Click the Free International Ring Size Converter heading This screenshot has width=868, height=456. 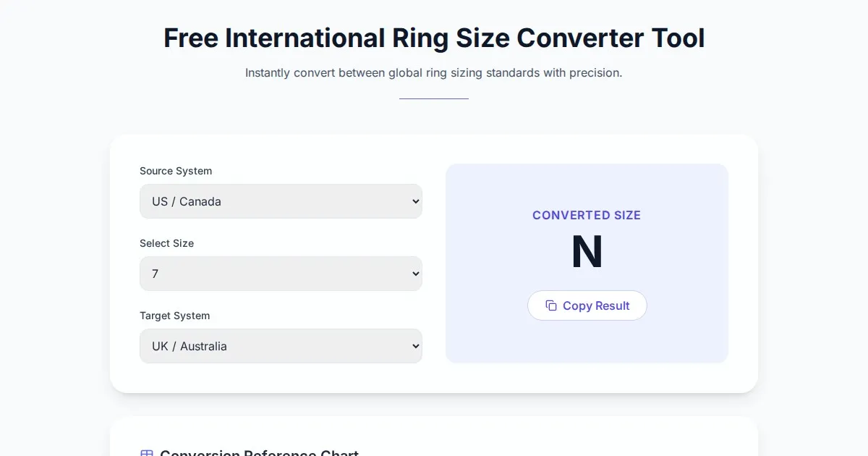434,38
